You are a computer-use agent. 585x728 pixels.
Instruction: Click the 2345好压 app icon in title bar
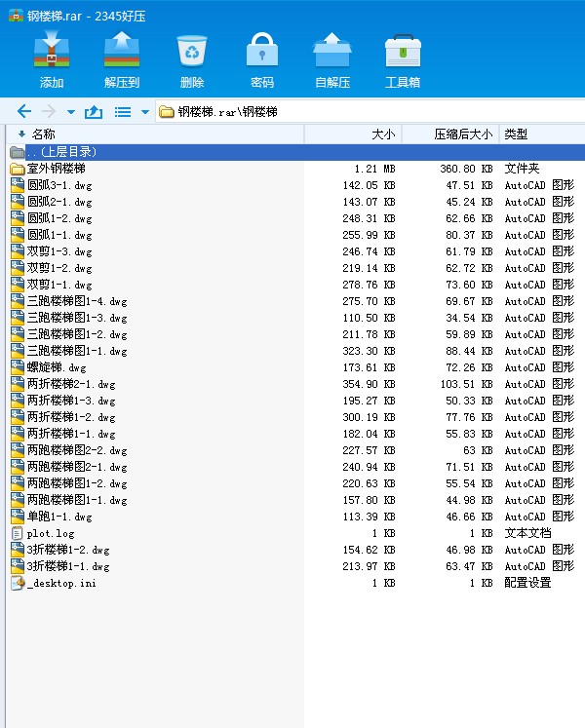click(16, 16)
